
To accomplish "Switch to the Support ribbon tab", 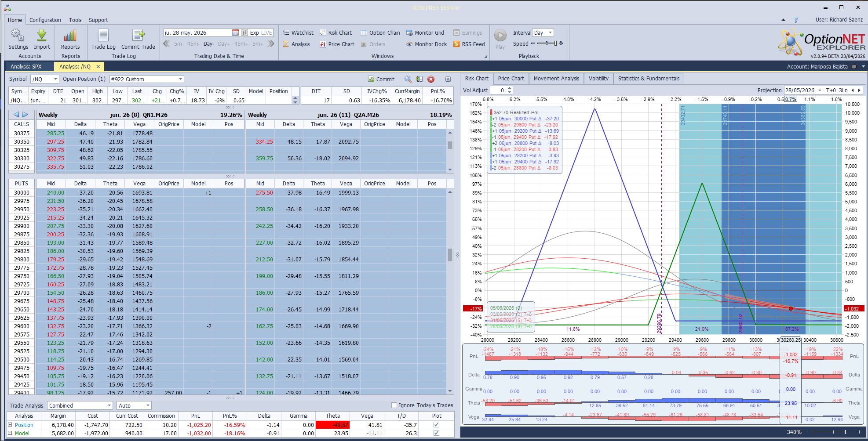I will [x=98, y=20].
